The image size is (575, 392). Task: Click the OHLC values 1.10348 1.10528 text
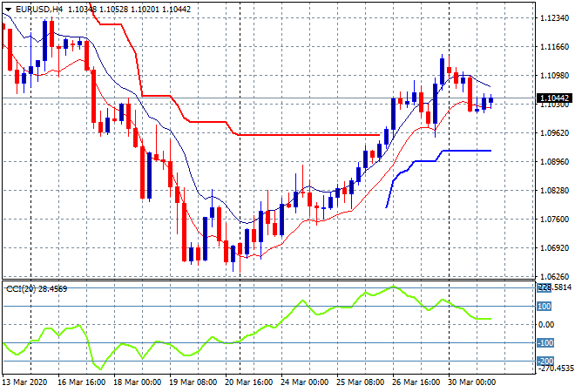(98, 10)
